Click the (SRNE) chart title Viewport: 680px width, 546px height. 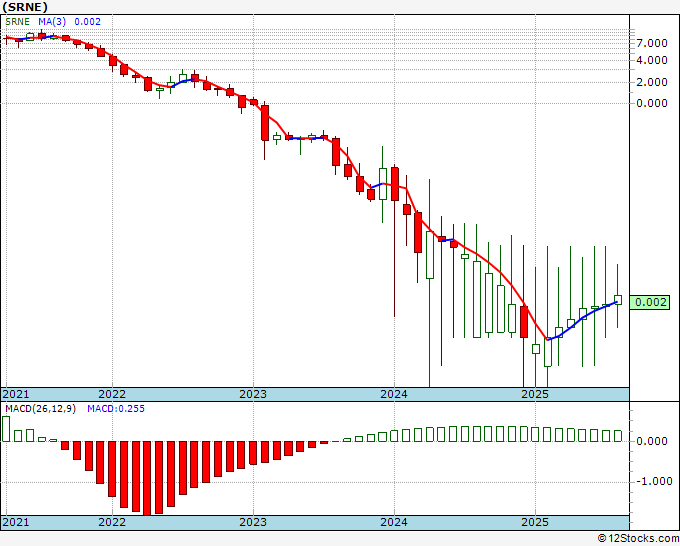(25, 7)
